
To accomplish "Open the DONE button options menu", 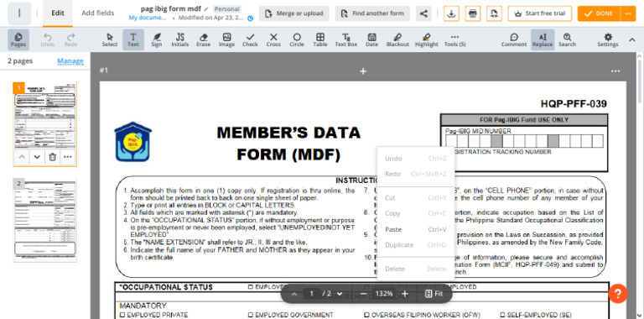I will pyautogui.click(x=628, y=13).
